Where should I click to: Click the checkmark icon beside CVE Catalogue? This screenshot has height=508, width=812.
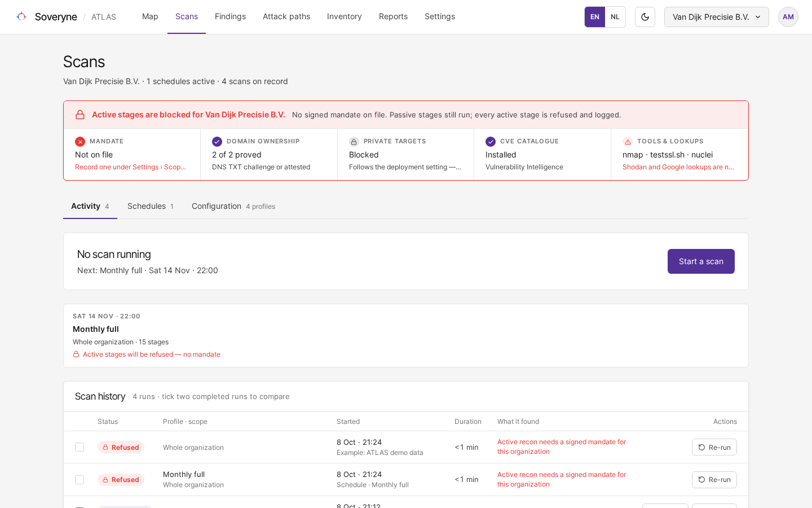coord(491,142)
